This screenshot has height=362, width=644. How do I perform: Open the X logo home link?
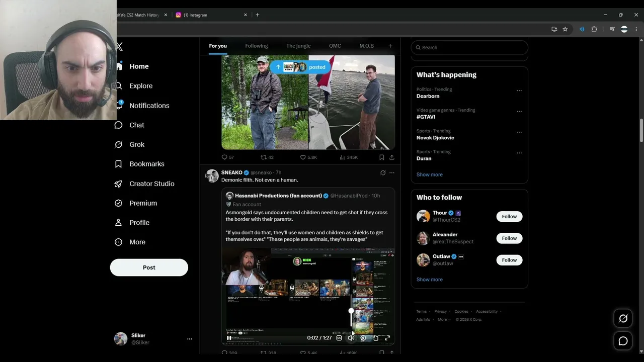click(x=119, y=47)
